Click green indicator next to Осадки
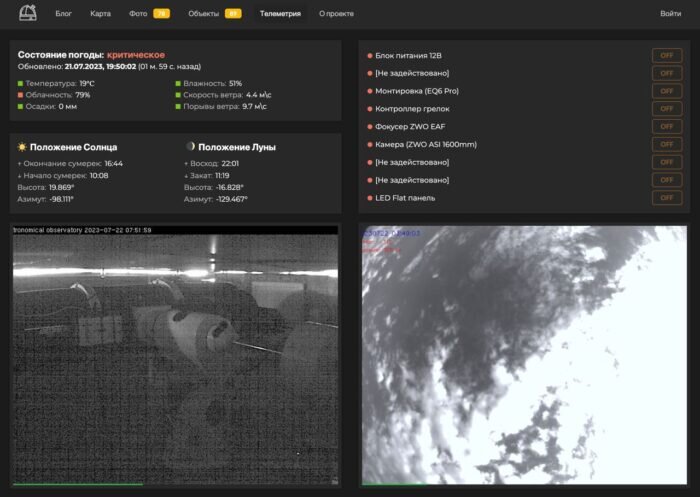This screenshot has height=497, width=700. pos(20,107)
